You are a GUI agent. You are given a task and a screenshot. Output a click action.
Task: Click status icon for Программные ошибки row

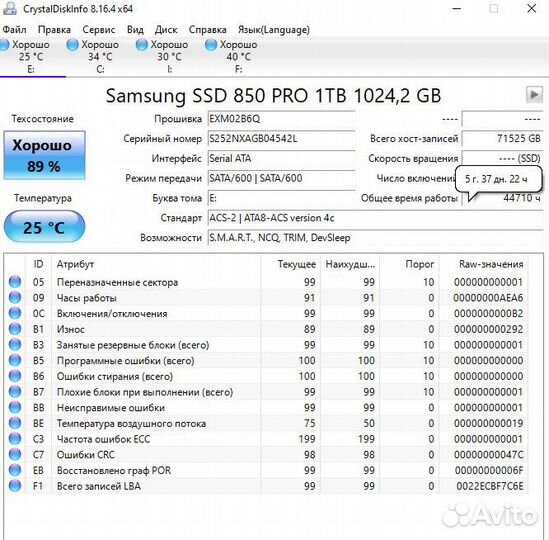pos(15,360)
